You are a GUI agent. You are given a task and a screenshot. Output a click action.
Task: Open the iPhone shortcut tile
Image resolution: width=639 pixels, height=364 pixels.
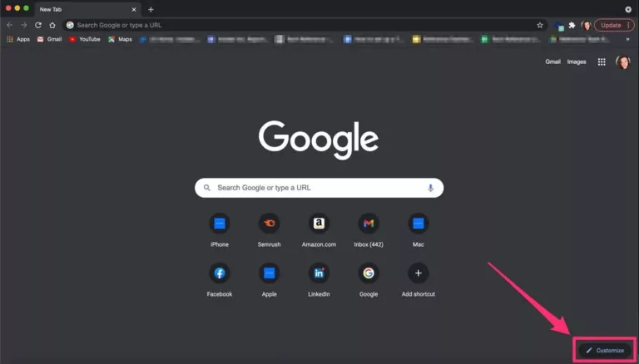[220, 230]
